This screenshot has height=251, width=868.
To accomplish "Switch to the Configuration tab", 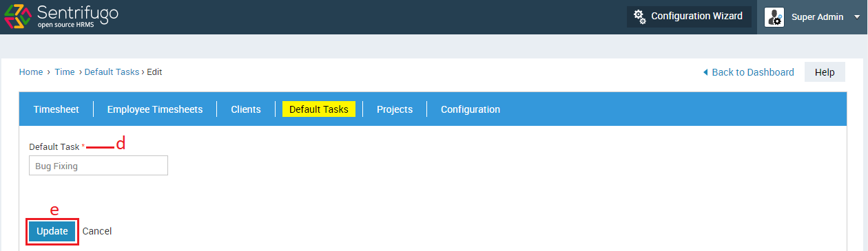I will tap(471, 109).
